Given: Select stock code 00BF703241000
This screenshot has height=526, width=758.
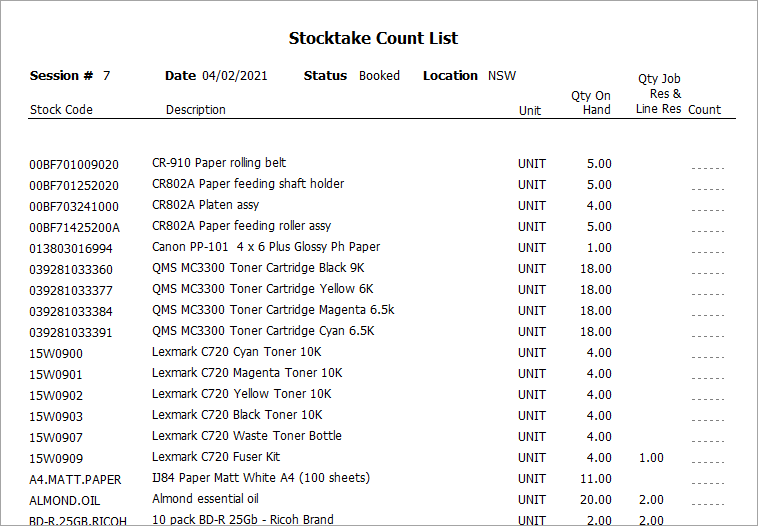Looking at the screenshot, I should coord(74,207).
